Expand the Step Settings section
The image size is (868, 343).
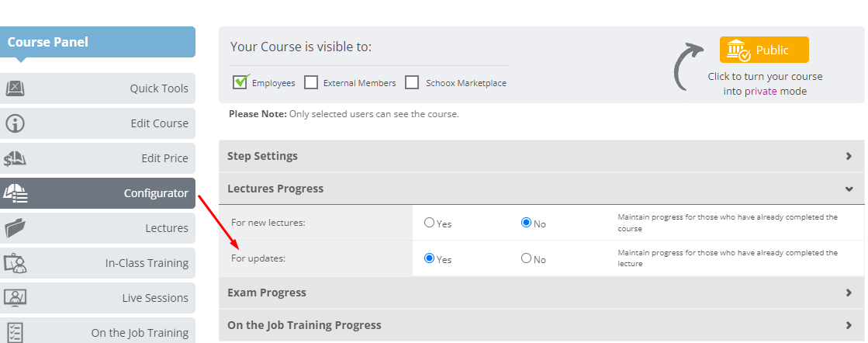tap(541, 156)
